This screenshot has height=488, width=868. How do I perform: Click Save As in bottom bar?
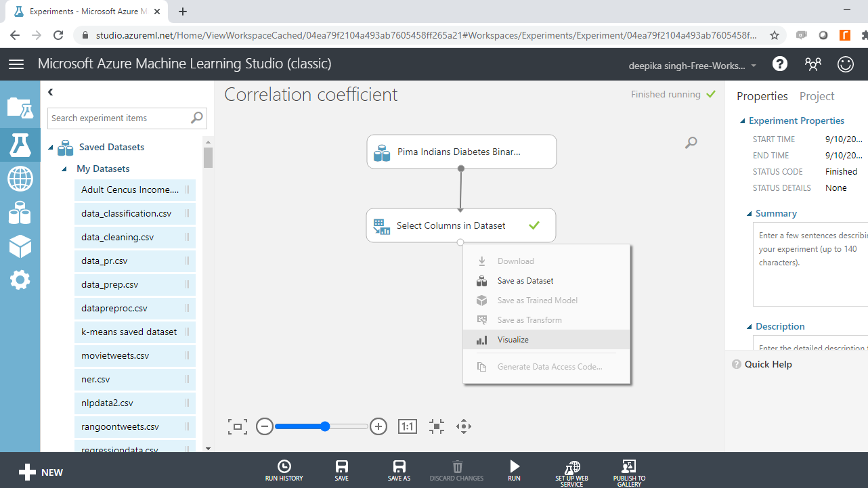(x=399, y=470)
